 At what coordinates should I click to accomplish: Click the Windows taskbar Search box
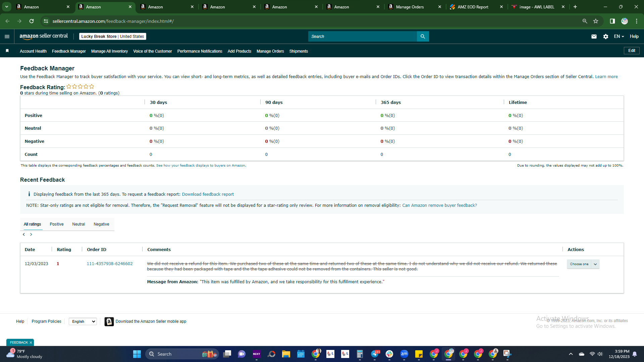[x=182, y=354]
